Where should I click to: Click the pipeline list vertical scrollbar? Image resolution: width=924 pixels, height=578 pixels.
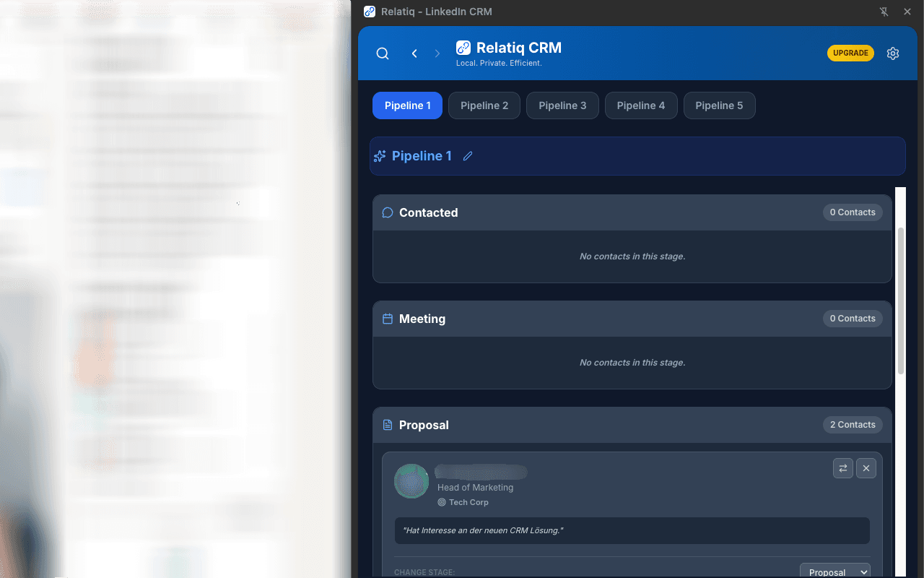(901, 301)
